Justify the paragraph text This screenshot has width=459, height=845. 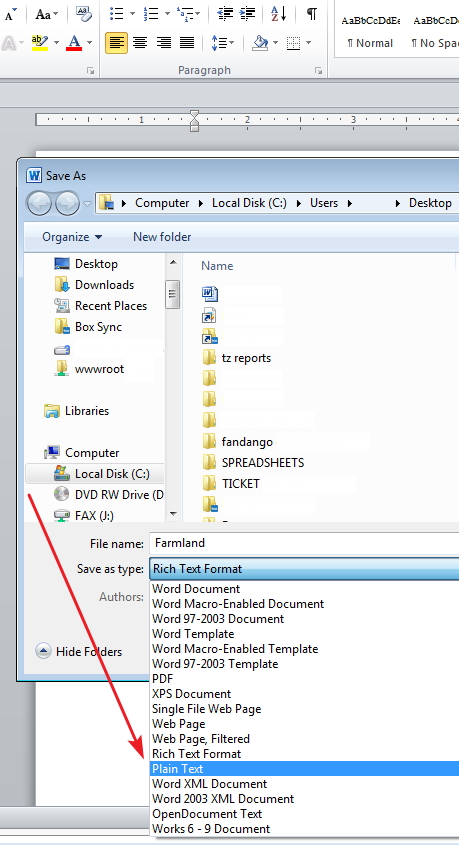[187, 43]
